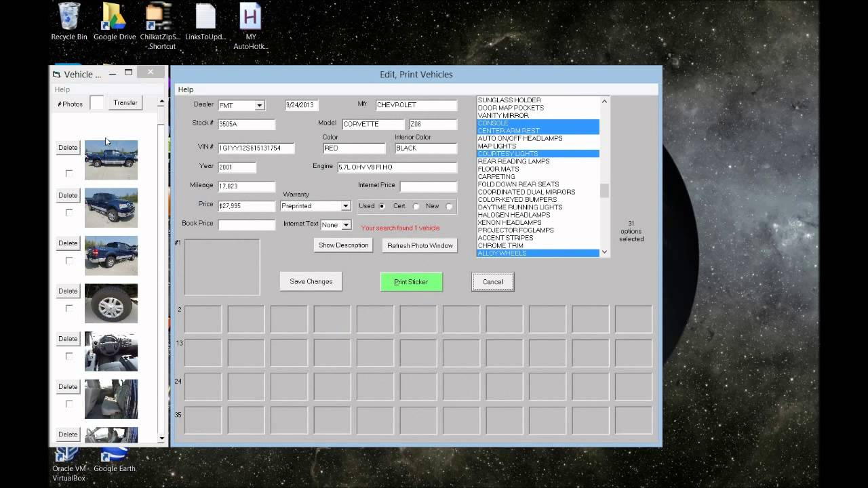The image size is (868, 488).
Task: Open the Google Drive desktop shortcut
Action: 115,22
